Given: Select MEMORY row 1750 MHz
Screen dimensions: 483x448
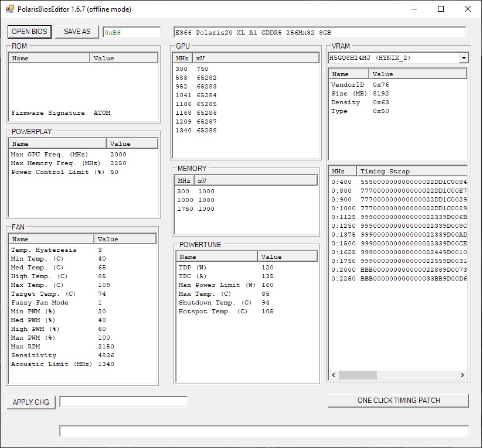Looking at the screenshot, I should (246, 208).
